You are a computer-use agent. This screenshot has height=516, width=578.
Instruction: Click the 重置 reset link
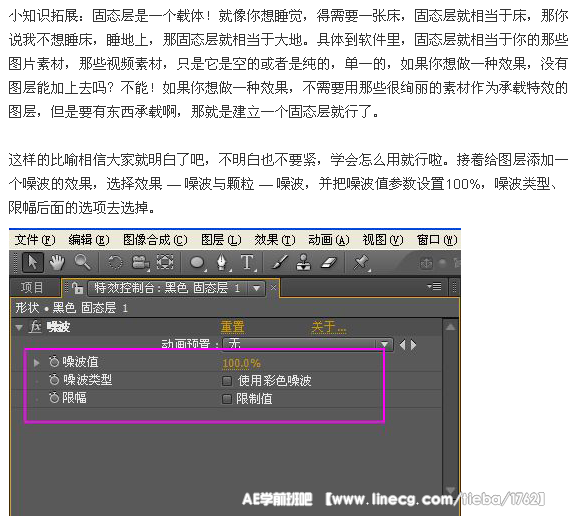pos(233,327)
